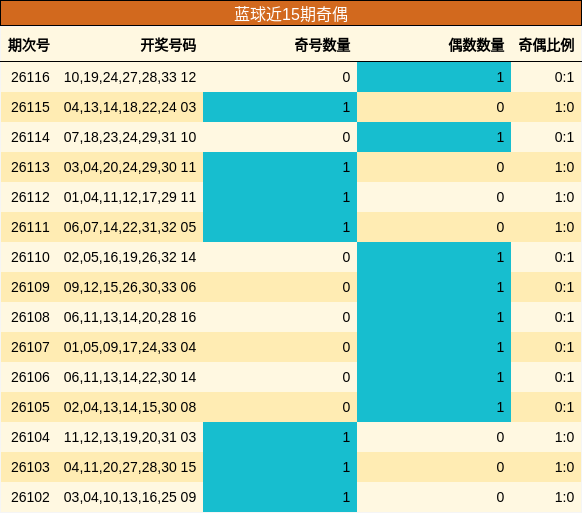The height and width of the screenshot is (513, 582).
Task: Click issue number 26115
Action: tap(30, 107)
